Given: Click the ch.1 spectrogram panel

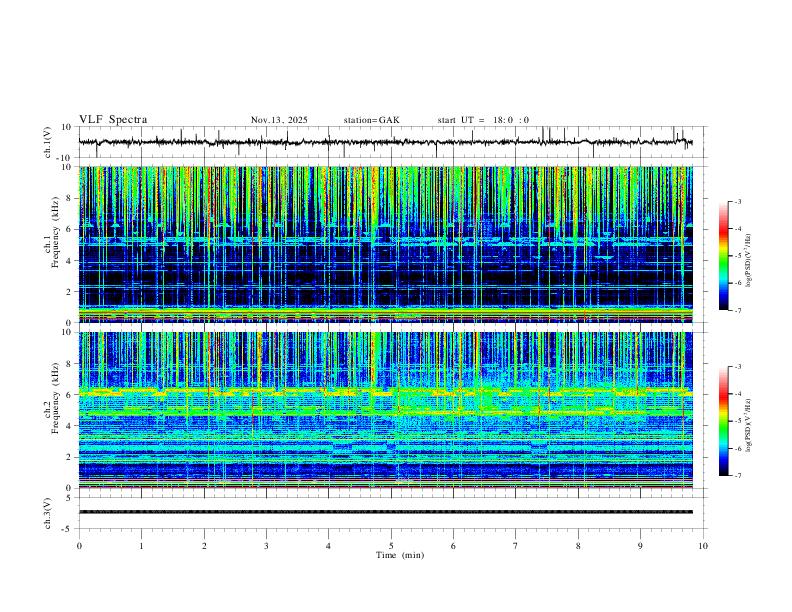Looking at the screenshot, I should pyautogui.click(x=386, y=244).
